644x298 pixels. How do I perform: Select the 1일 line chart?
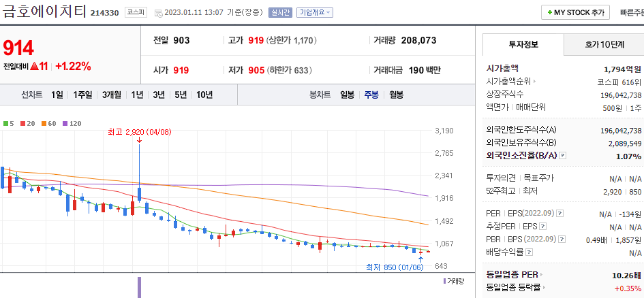pyautogui.click(x=57, y=95)
